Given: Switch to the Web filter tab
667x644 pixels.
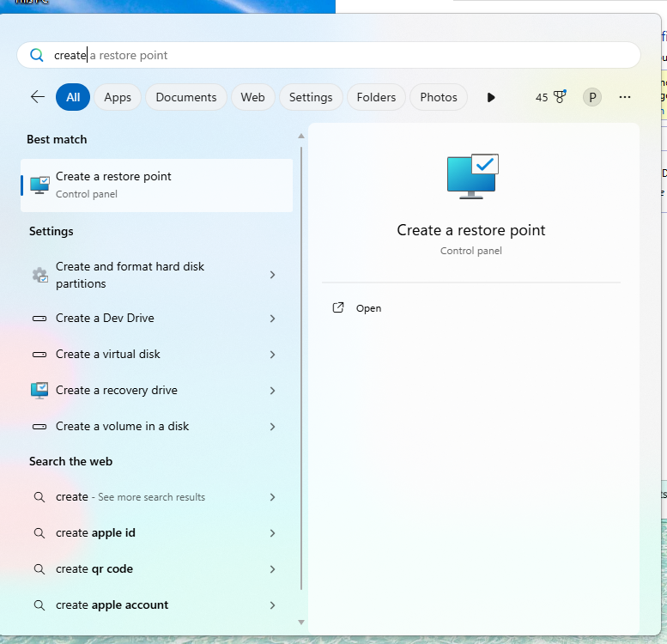Looking at the screenshot, I should (252, 97).
